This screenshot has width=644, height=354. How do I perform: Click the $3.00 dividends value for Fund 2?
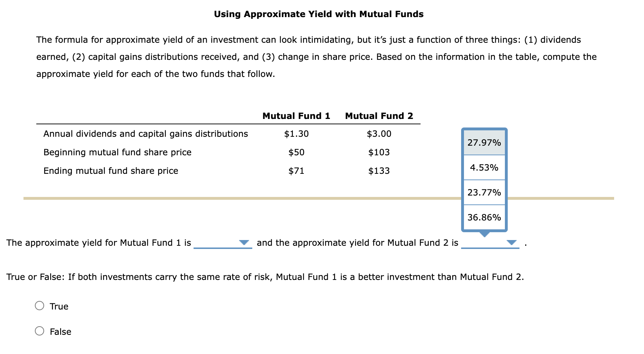pyautogui.click(x=379, y=134)
